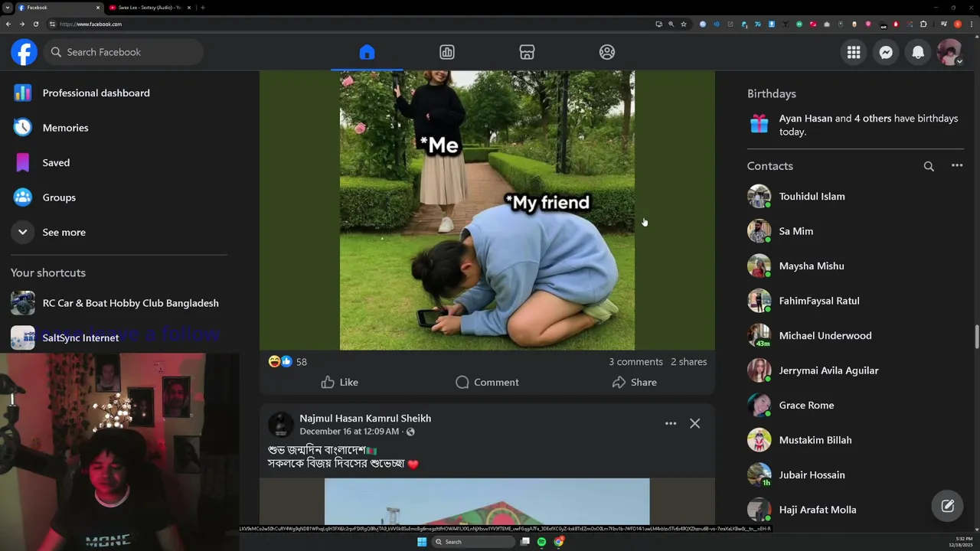The height and width of the screenshot is (551, 980).
Task: Open Chrome from the taskbar
Action: 559,542
